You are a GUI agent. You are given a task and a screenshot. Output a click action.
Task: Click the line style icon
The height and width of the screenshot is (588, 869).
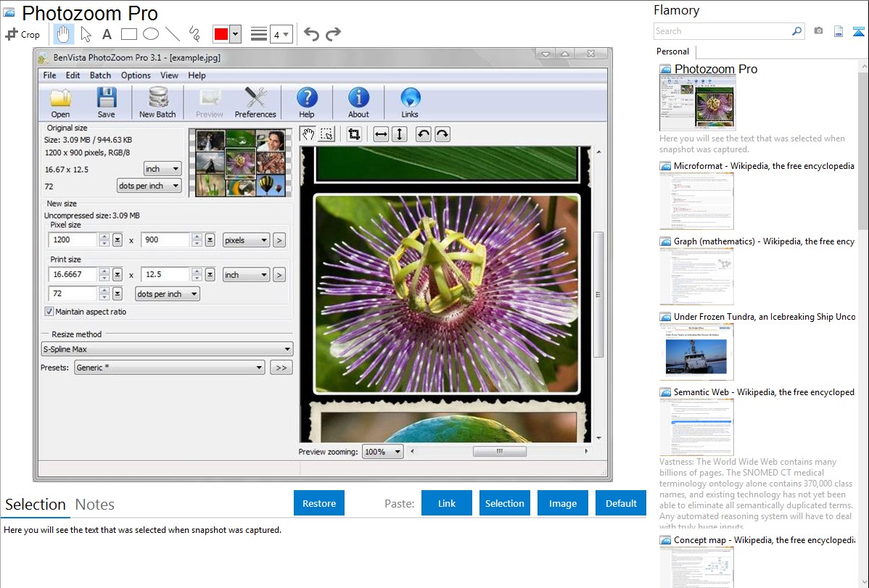258,34
